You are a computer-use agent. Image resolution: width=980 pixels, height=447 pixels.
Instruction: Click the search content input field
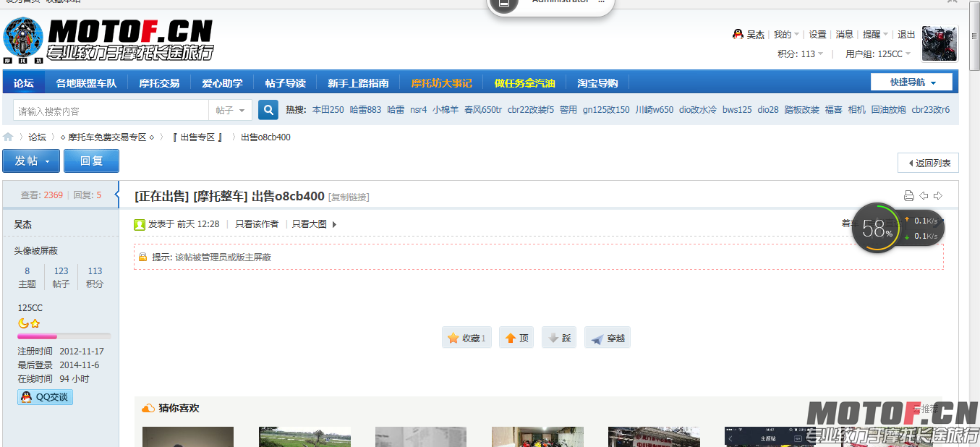111,110
